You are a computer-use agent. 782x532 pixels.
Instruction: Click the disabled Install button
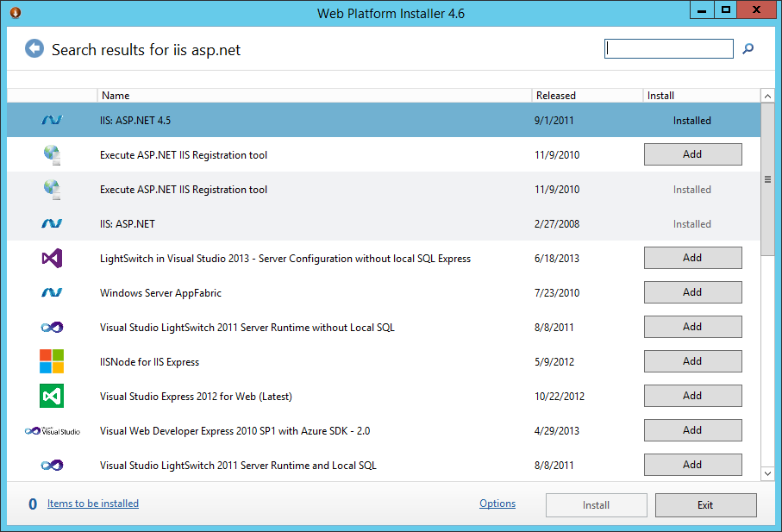596,504
